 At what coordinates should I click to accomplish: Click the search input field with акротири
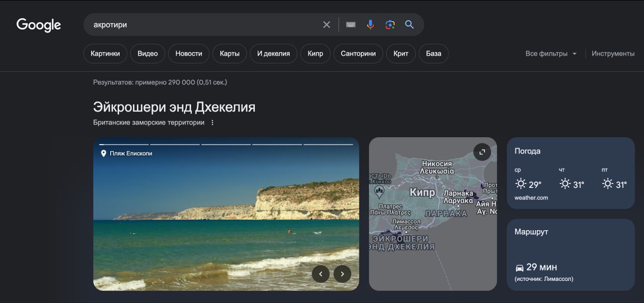pos(201,25)
